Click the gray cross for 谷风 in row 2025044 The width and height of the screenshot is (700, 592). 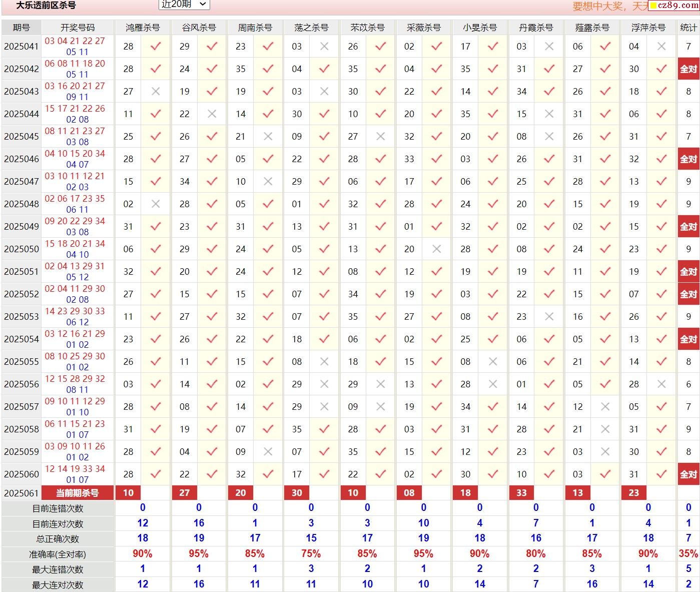click(x=212, y=114)
